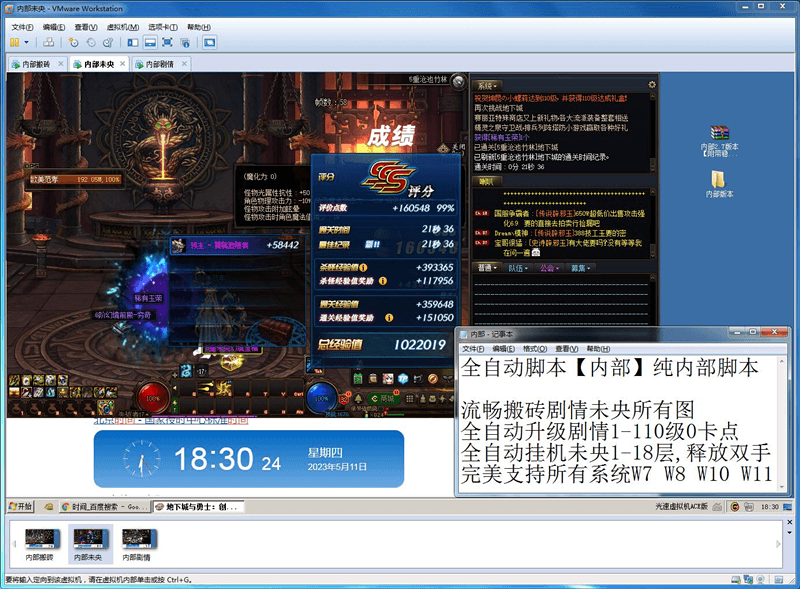This screenshot has height=589, width=800.
Task: Click the guest taskbar clock showing 18:30
Action: (x=770, y=507)
